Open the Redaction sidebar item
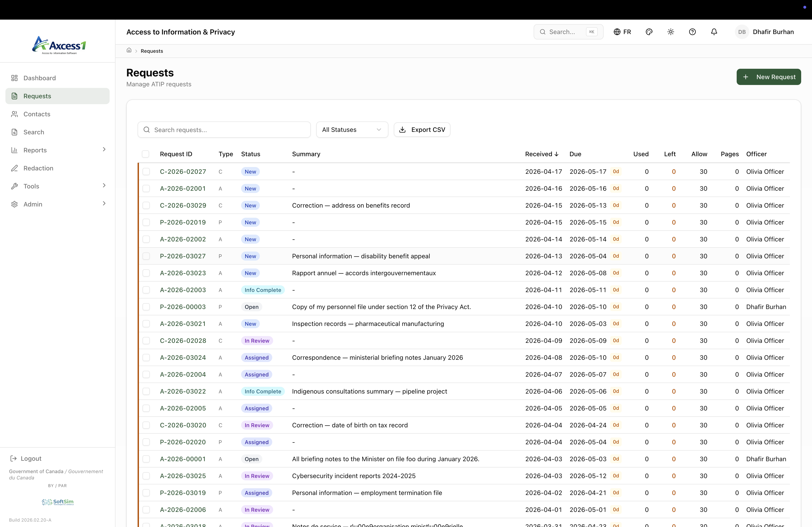This screenshot has height=527, width=812. [x=38, y=168]
